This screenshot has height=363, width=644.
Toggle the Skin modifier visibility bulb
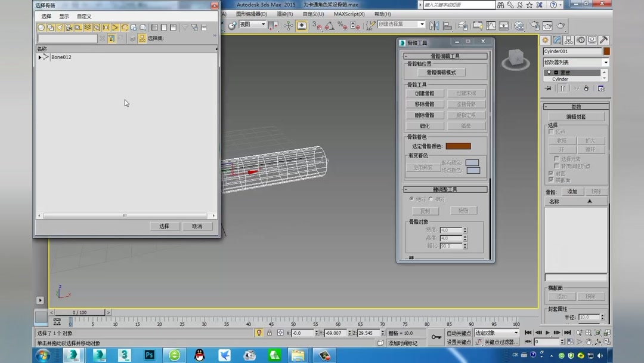549,73
